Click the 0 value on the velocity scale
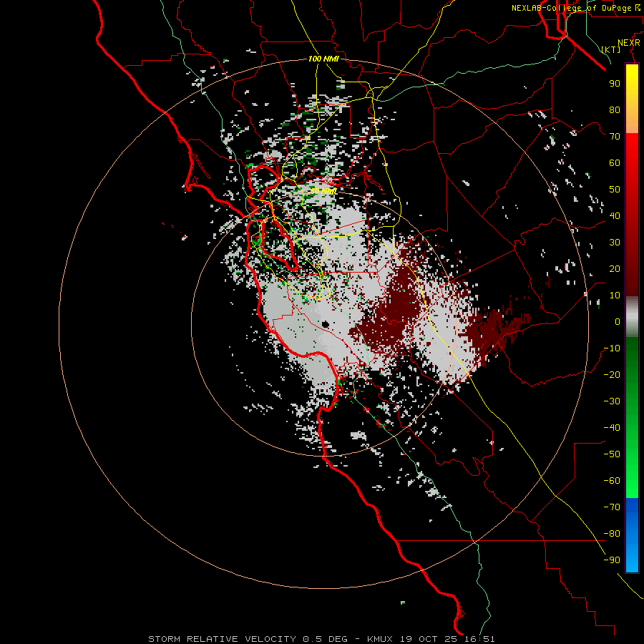 [618, 322]
